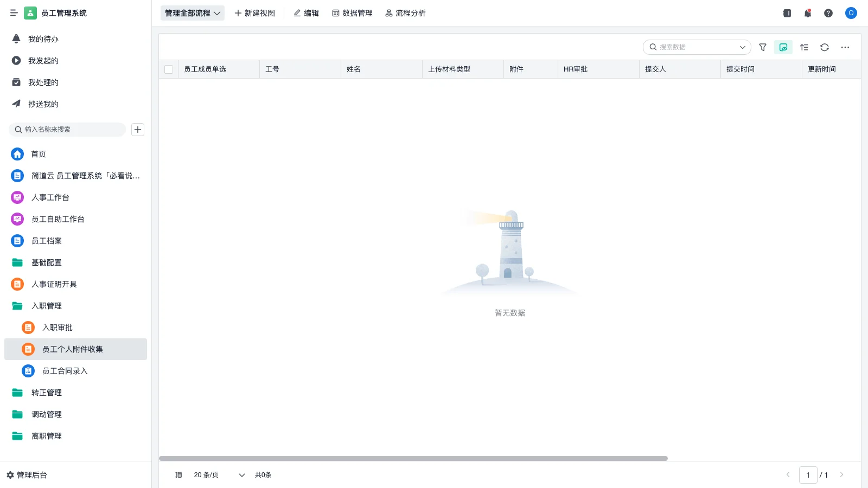The height and width of the screenshot is (488, 868).
Task: Select 员工合同录入 in the sidebar
Action: pos(64,371)
